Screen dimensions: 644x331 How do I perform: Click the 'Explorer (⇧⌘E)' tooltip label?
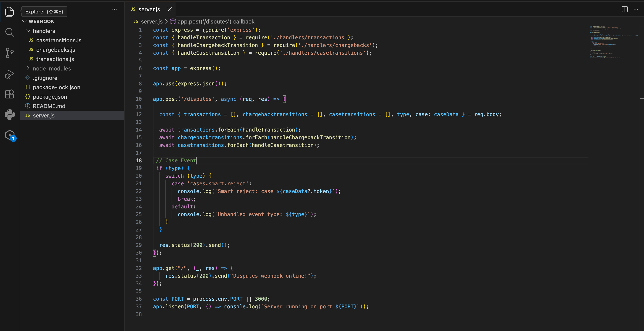(x=44, y=12)
